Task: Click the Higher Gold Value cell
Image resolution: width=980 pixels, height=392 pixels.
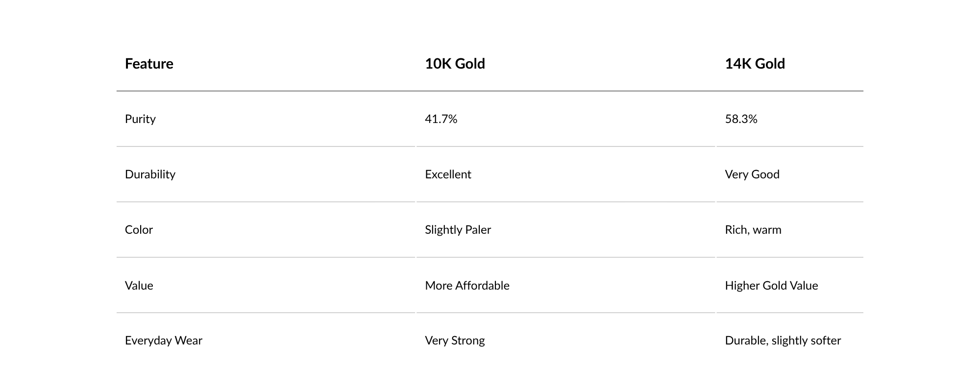Action: (x=771, y=286)
